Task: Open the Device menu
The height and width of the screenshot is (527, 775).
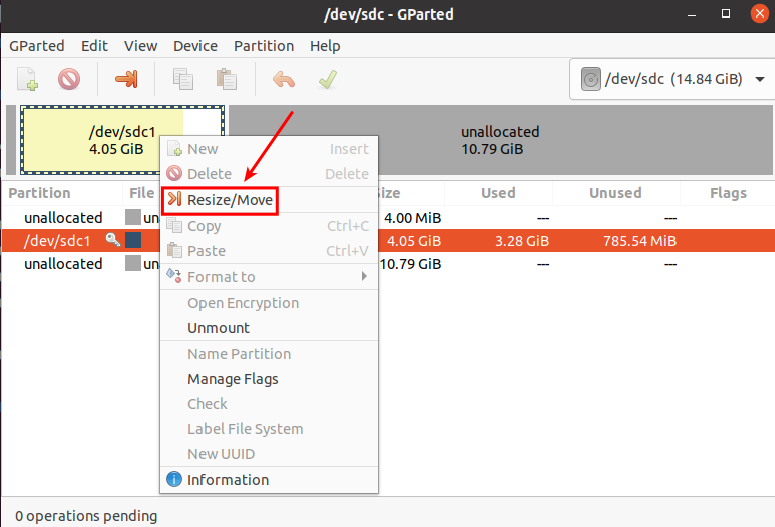Action: (x=195, y=46)
